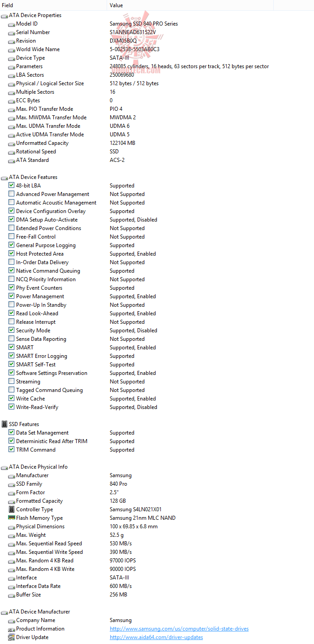Select the Physical Dimensions row label
The image size is (314, 644).
point(40,527)
